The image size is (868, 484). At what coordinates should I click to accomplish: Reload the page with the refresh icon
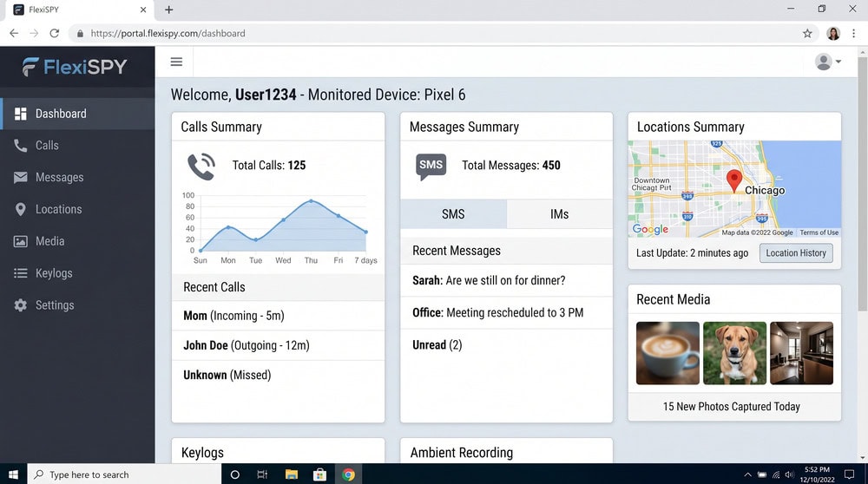tap(54, 33)
